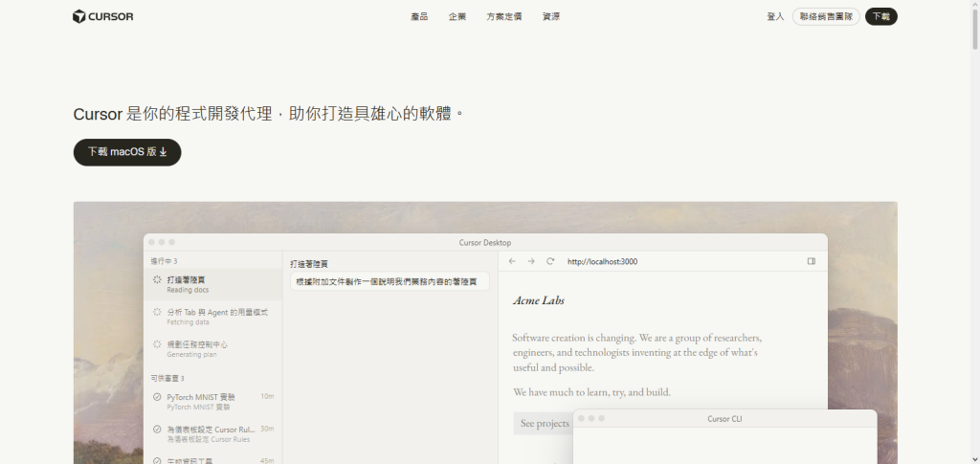The image size is (980, 464).
Task: Click the reload icon beside localhost URL
Action: click(x=550, y=261)
